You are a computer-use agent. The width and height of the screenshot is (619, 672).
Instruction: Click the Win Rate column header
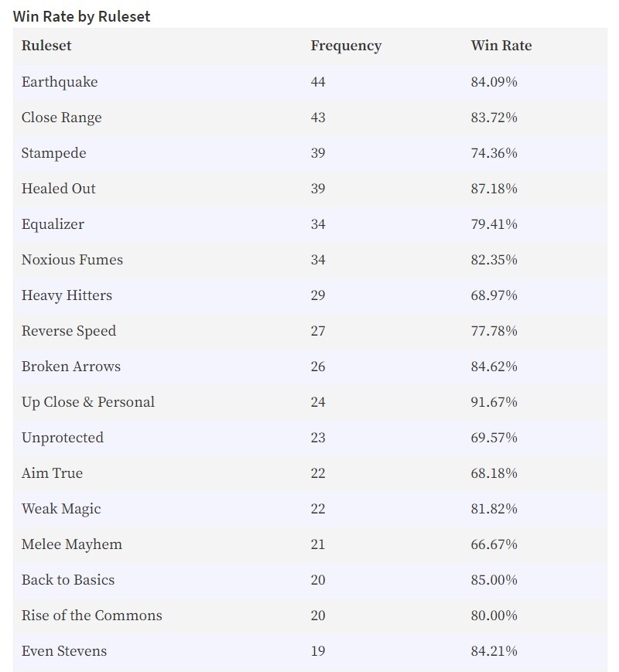coord(501,46)
